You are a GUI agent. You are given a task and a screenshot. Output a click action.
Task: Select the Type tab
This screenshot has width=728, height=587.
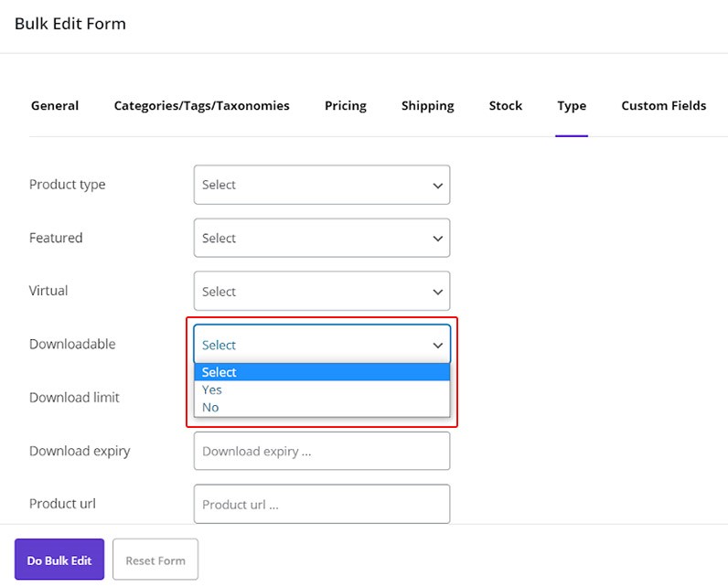click(x=572, y=106)
